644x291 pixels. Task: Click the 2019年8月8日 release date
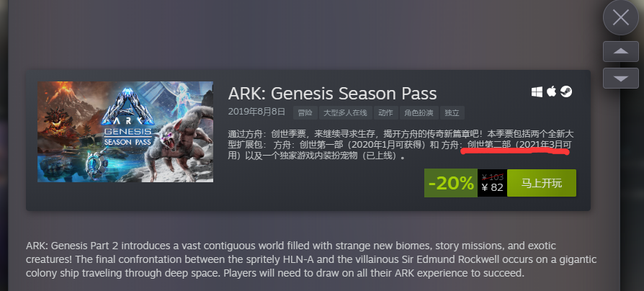click(256, 112)
